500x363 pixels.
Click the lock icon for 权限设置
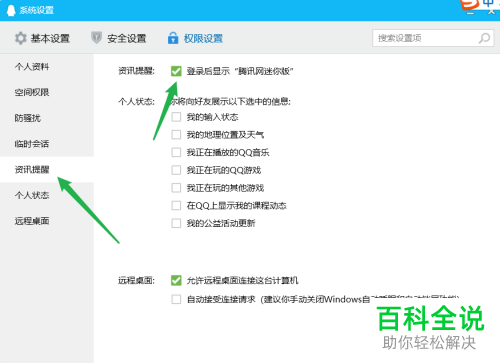pos(173,38)
